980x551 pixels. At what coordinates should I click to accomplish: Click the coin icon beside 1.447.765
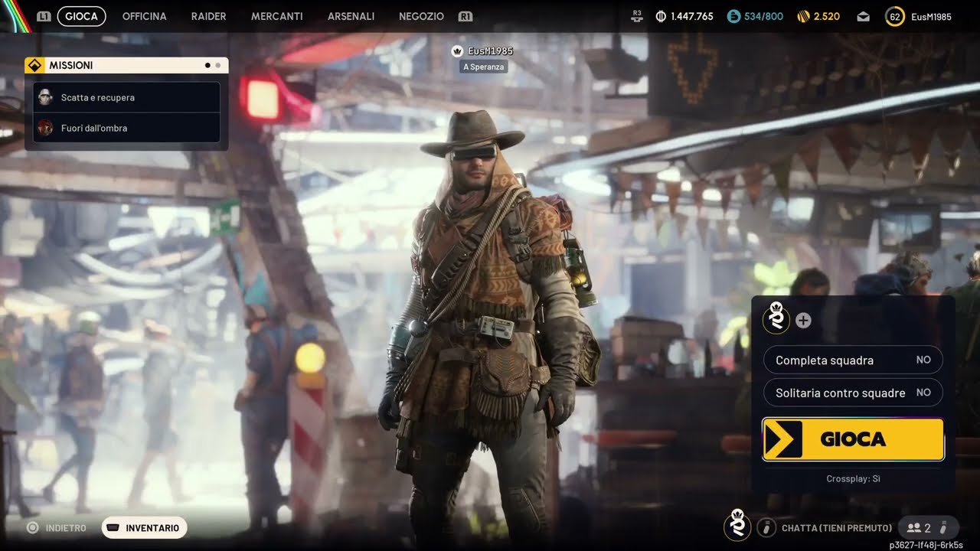(661, 16)
